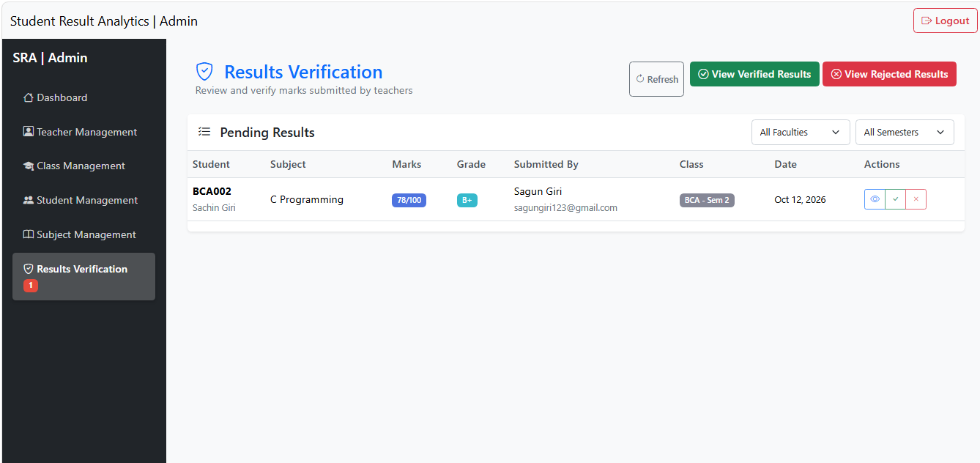Open the All Semesters dropdown

905,133
